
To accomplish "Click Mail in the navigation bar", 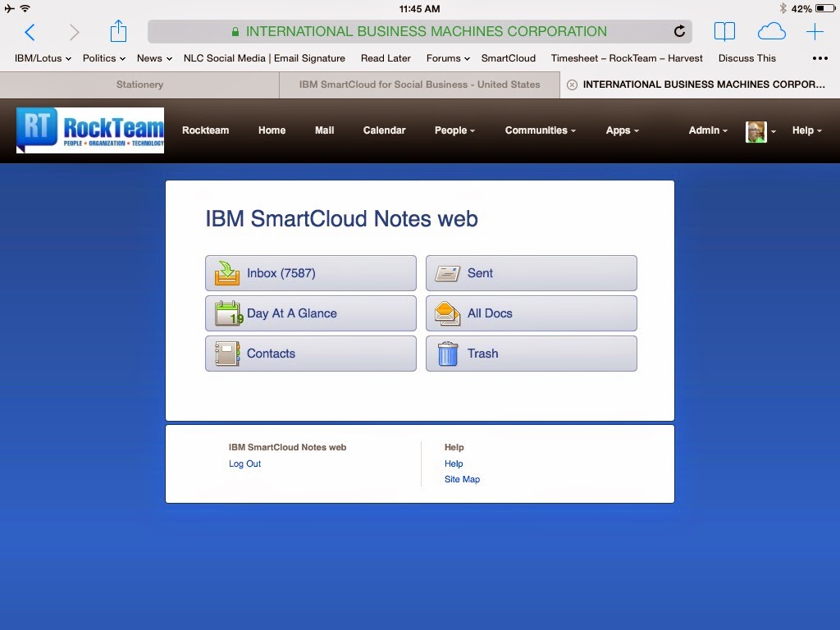I will coord(324,130).
